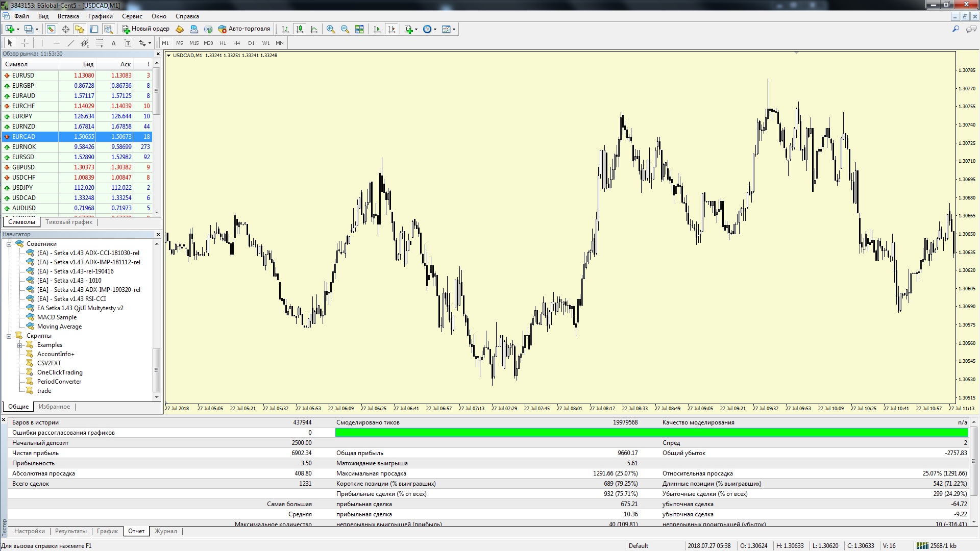
Task: Open the Сервис menu
Action: [132, 16]
